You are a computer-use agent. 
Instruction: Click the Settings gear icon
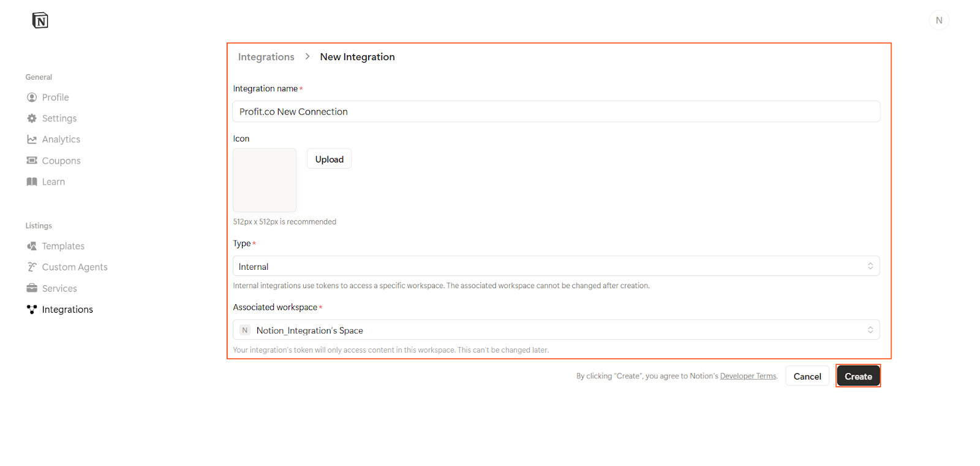click(32, 118)
